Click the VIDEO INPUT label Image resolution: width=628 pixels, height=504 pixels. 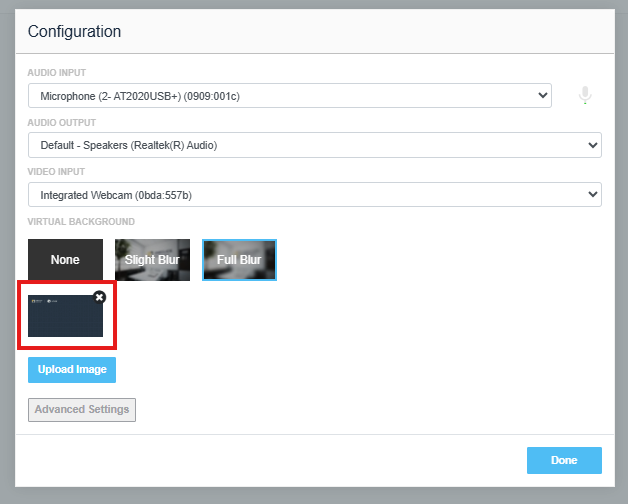click(x=56, y=172)
